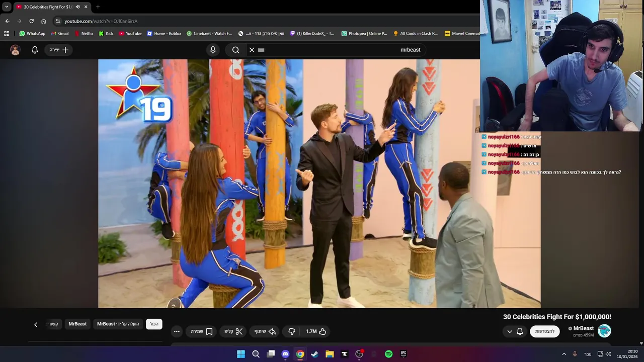Open the browser home page
The width and height of the screenshot is (644, 362).
(43, 21)
